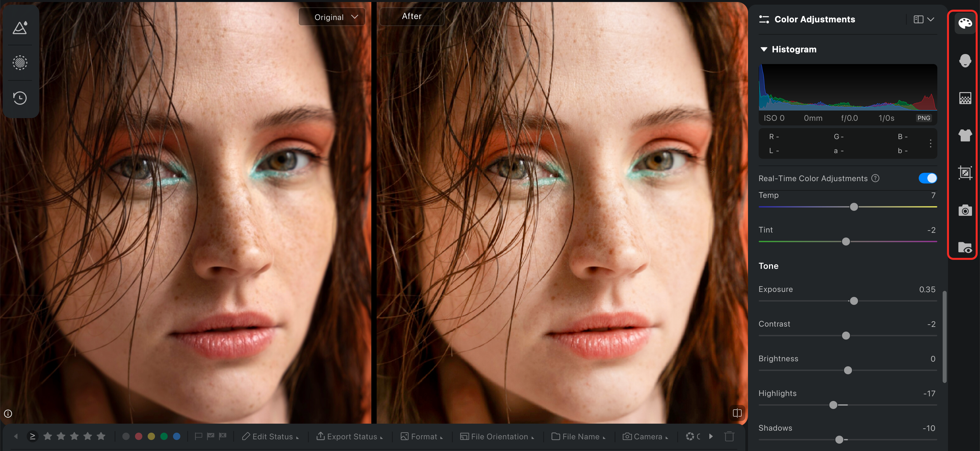This screenshot has width=980, height=451.
Task: Open the Camera filter dropdown
Action: [x=645, y=437]
